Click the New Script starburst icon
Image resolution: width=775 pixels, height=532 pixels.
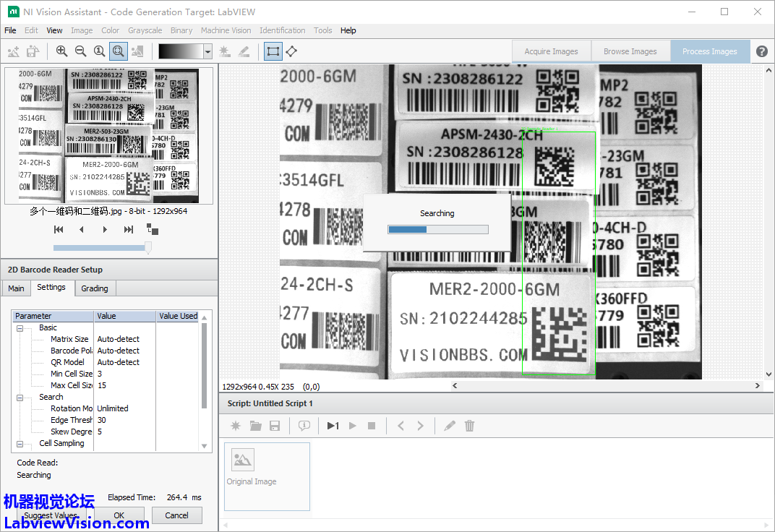point(236,426)
